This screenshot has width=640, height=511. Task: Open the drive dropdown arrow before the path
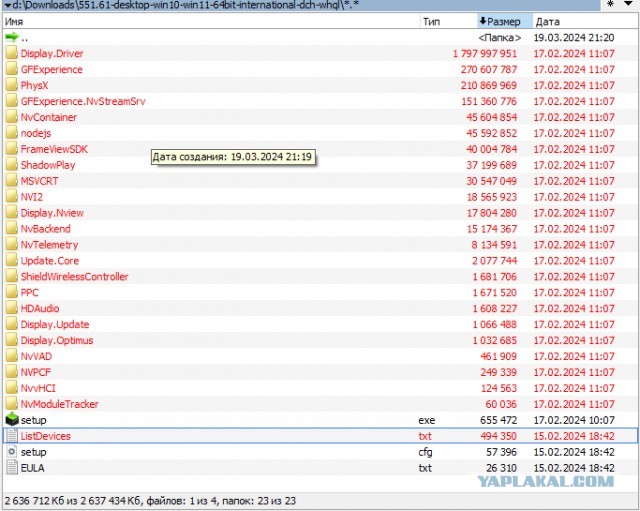[7, 5]
